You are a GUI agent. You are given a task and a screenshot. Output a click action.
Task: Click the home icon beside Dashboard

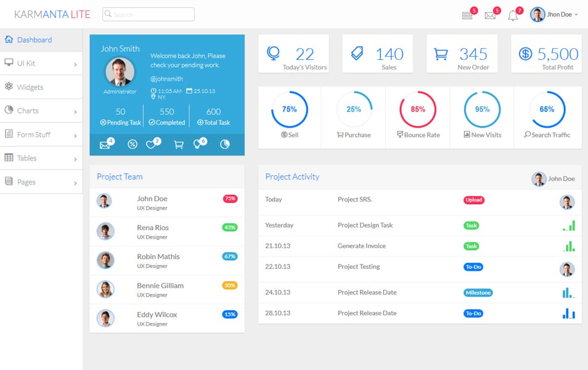pyautogui.click(x=9, y=39)
